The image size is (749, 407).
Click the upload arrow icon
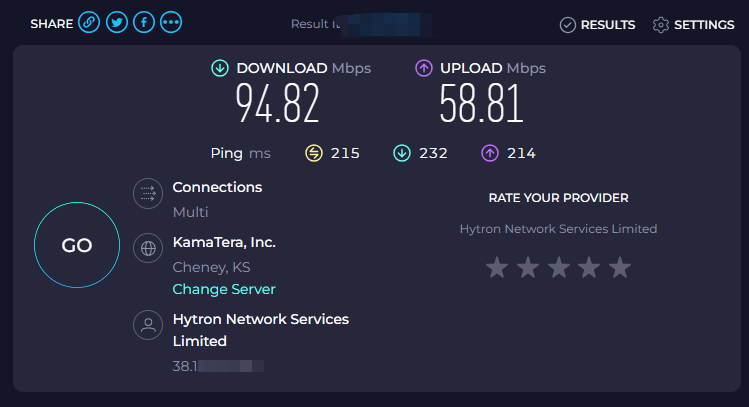pyautogui.click(x=424, y=68)
